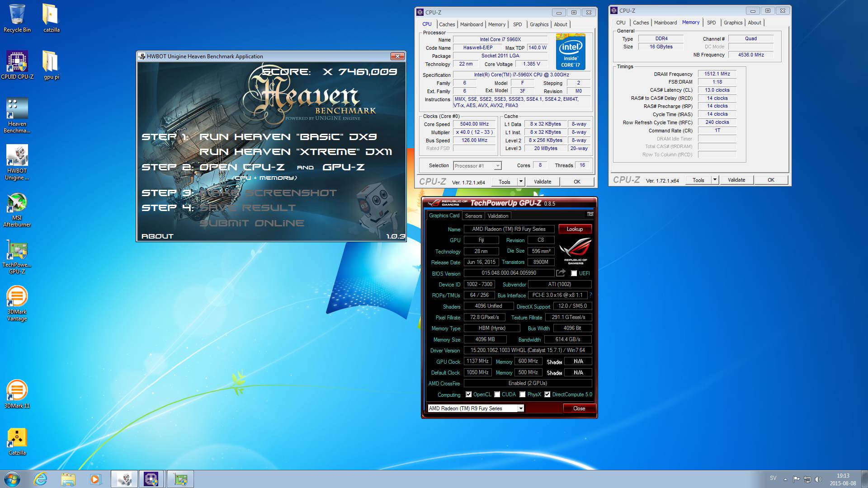
Task: Click OK in left CPU-Z window
Action: 577,182
